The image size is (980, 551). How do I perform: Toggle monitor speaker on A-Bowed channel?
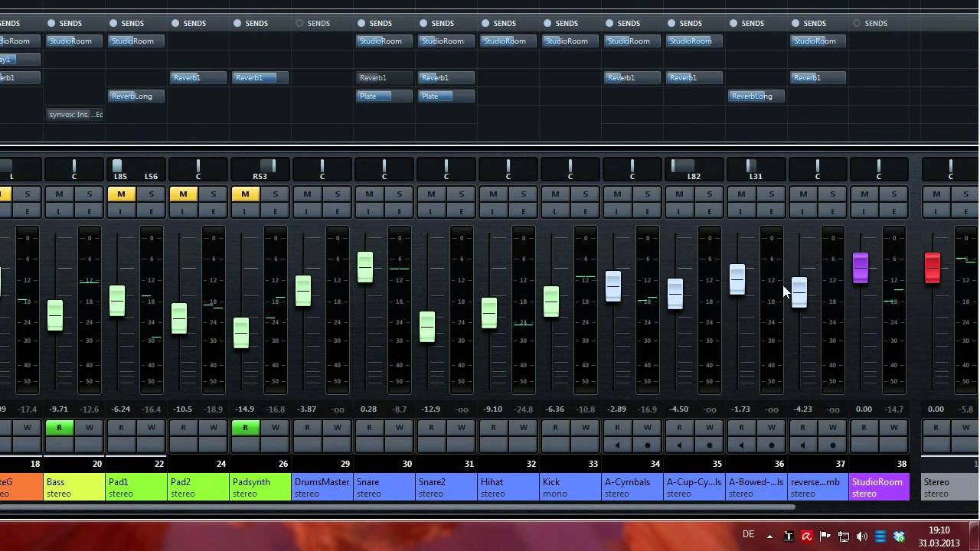click(x=741, y=445)
